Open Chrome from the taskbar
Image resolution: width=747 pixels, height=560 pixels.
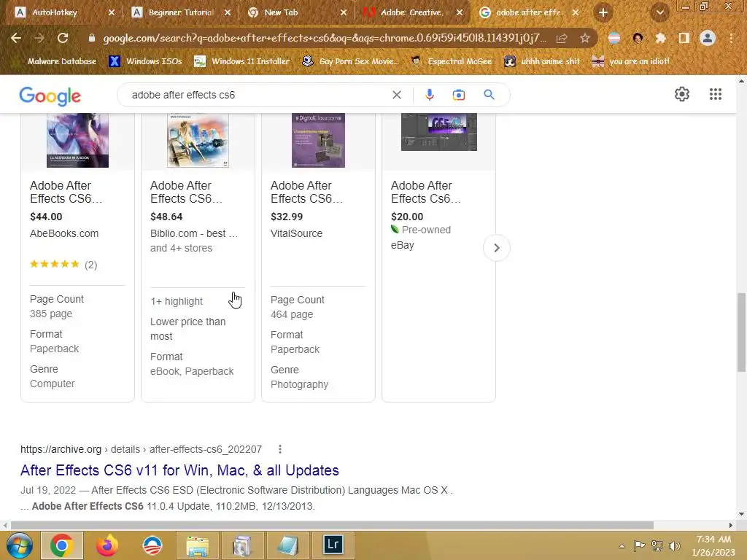[x=62, y=545]
